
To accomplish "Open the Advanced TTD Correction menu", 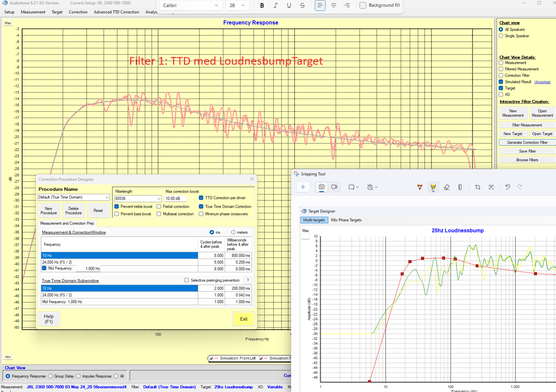I will click(116, 12).
